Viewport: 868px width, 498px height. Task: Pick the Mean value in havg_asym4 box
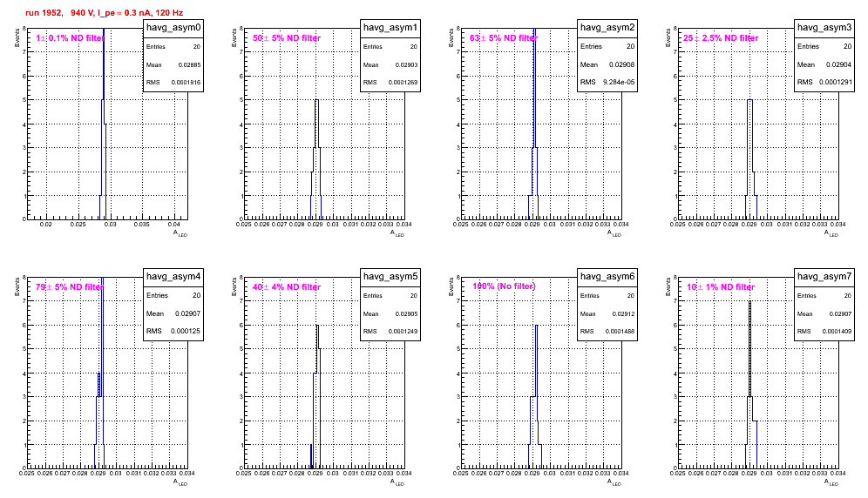(187, 313)
